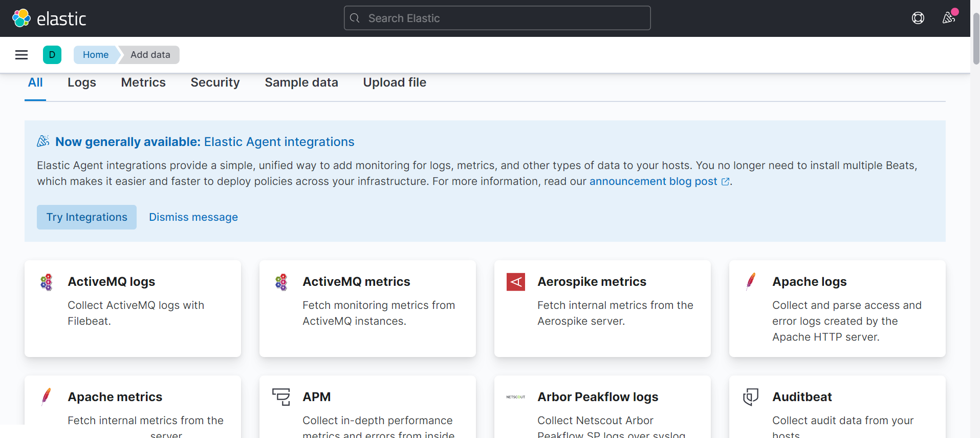Screen dimensions: 980x438
Task: Open the Upload file tab
Action: click(395, 82)
